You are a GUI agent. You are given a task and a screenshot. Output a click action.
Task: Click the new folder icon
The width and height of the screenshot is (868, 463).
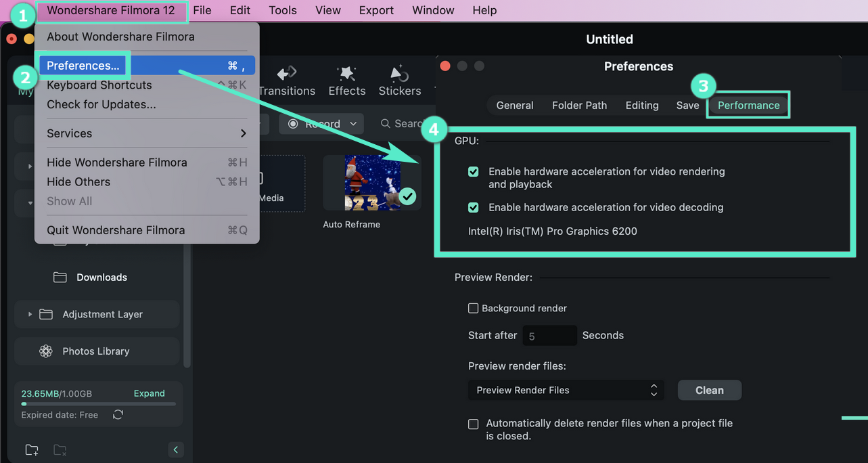click(32, 449)
